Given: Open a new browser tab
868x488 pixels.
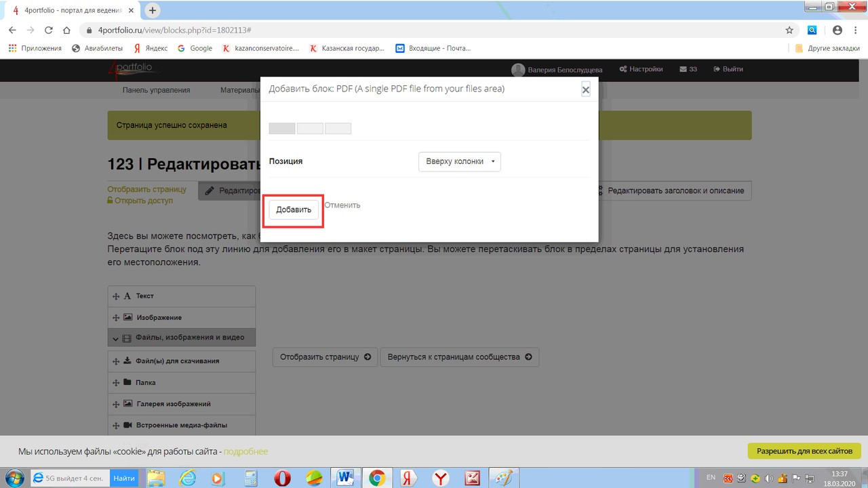Looking at the screenshot, I should click(153, 10).
